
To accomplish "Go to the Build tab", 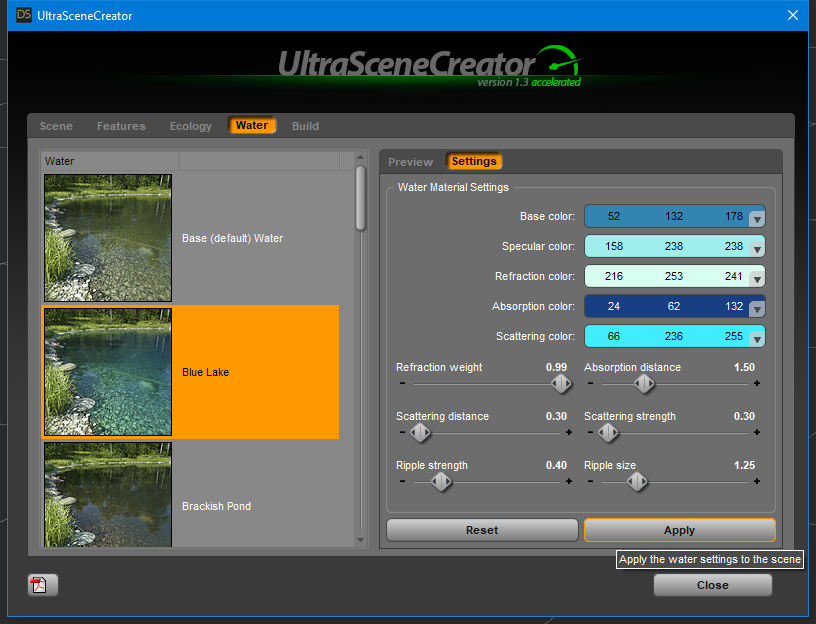I will tap(305, 126).
